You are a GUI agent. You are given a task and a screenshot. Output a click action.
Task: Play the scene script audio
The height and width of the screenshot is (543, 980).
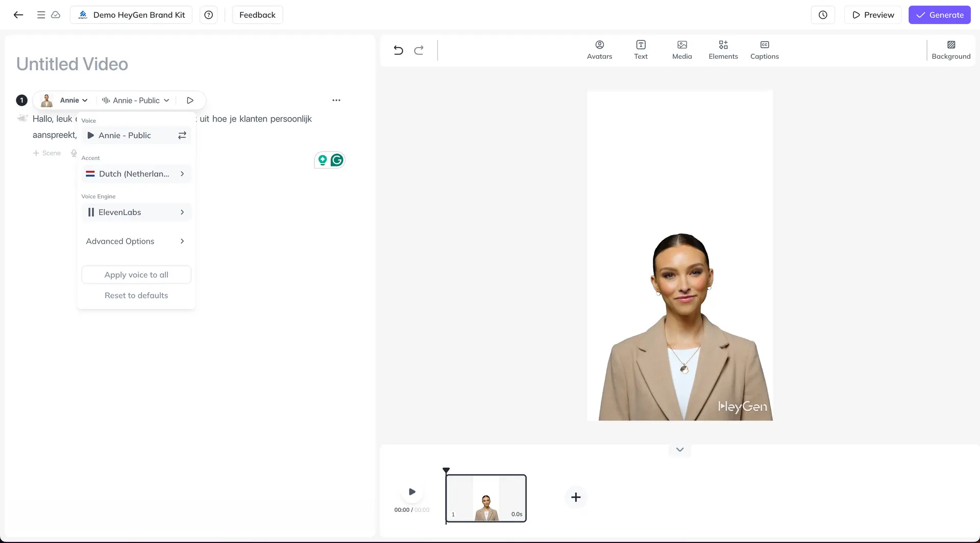(190, 100)
